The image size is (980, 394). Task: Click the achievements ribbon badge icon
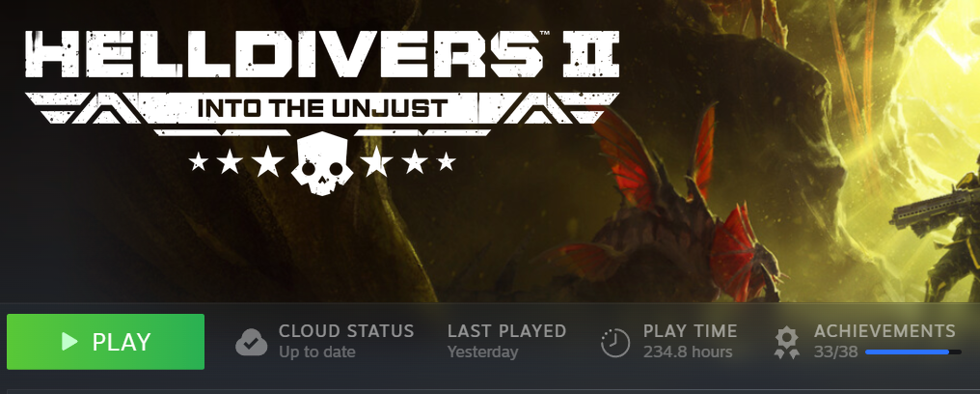787,343
